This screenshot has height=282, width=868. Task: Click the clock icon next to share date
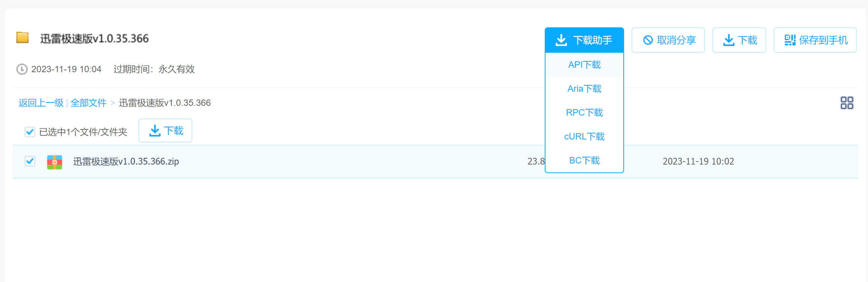point(22,69)
